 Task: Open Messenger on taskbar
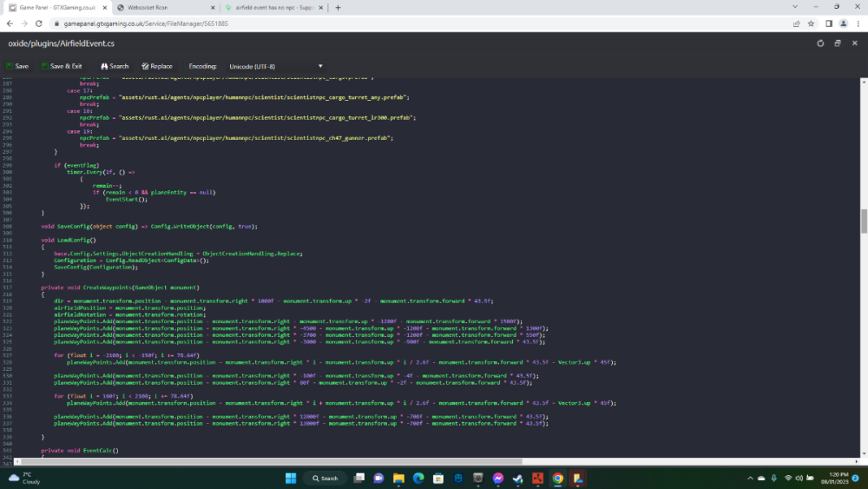point(498,478)
